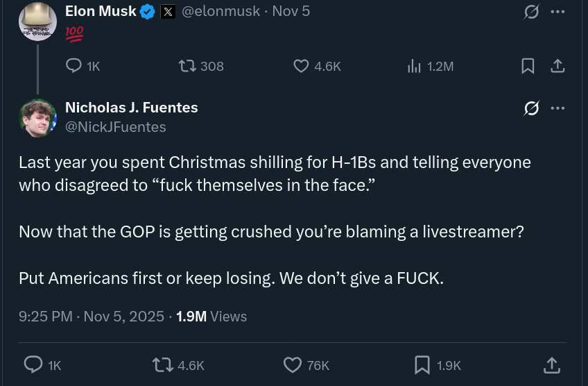Bookmark the post with 1.9K bookmarks

422,364
